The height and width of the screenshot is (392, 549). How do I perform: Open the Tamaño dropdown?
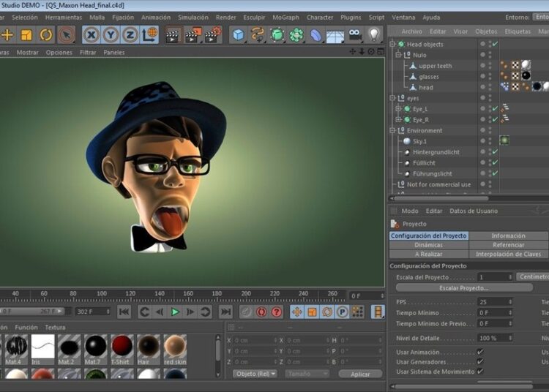(307, 374)
